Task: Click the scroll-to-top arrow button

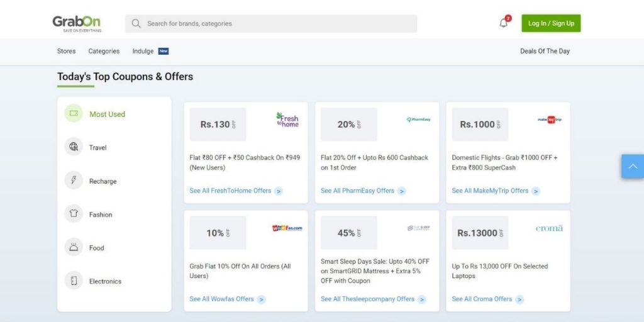Action: (x=633, y=166)
